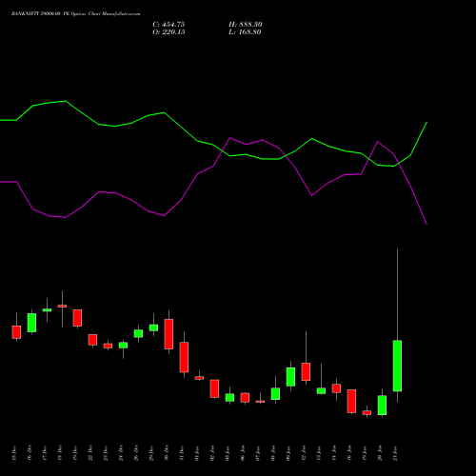476x476 pixels.
Task: Select the 31 Dec date label
Action: click(182, 453)
